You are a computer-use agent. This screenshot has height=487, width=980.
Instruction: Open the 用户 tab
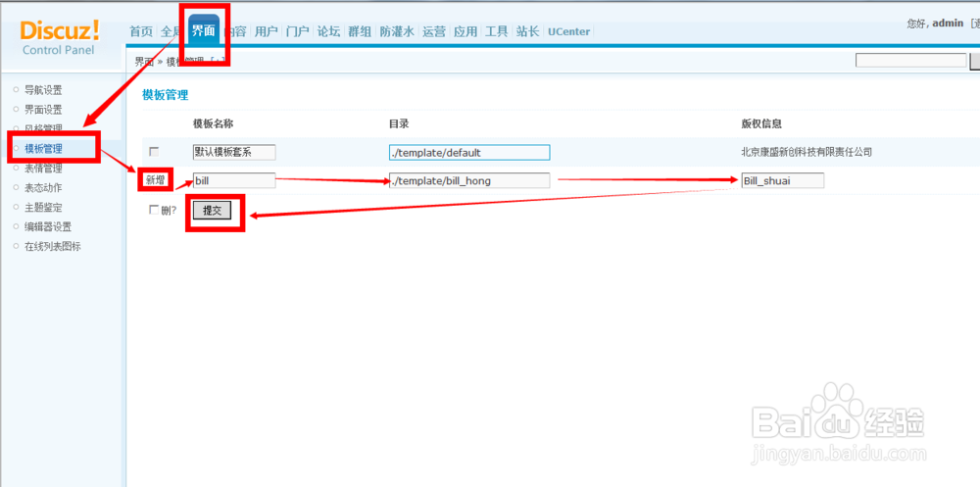[267, 31]
